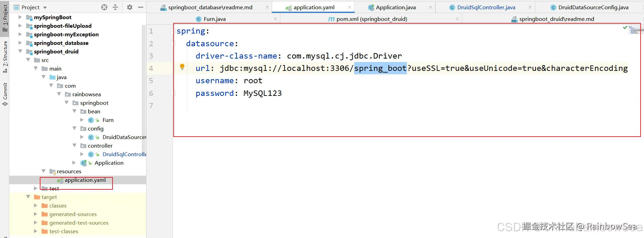Screen dimensions: 644x238
Task: Open the Z: Structure tool window tab
Action: coord(5,57)
